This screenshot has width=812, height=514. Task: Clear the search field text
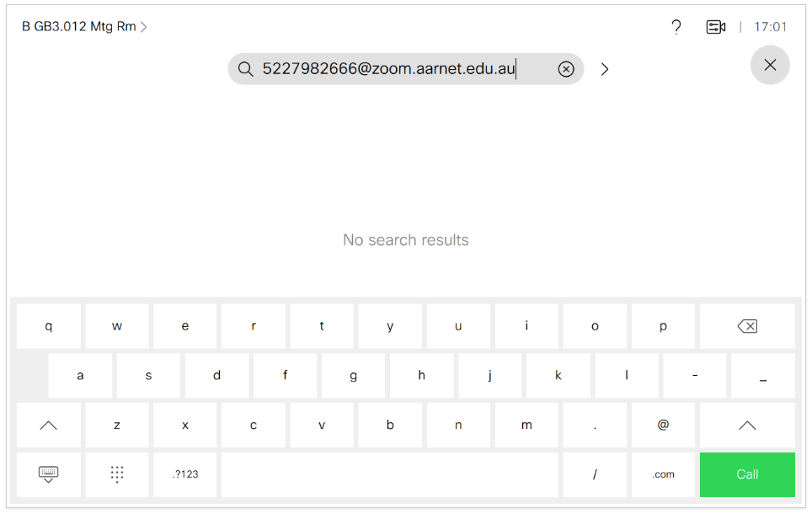pyautogui.click(x=566, y=69)
